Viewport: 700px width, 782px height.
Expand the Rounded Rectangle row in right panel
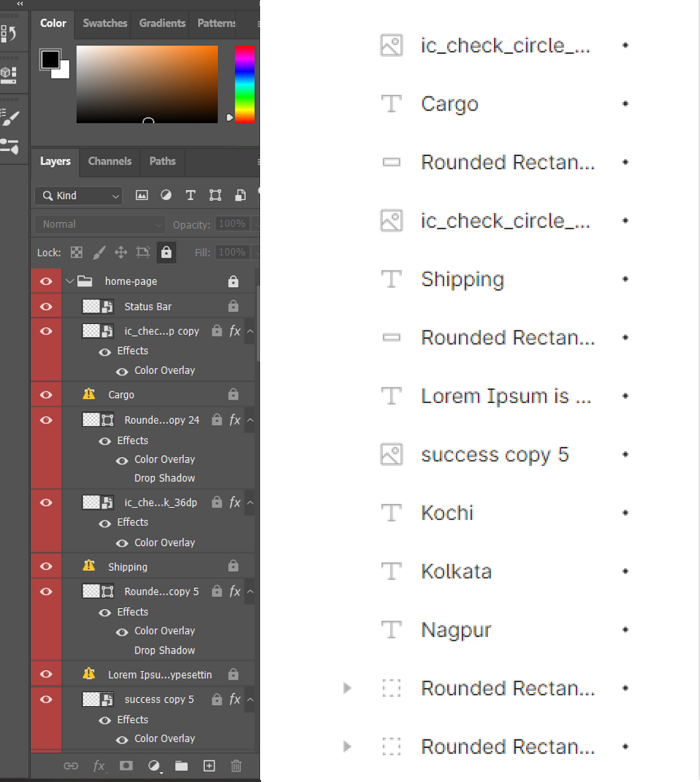[347, 688]
